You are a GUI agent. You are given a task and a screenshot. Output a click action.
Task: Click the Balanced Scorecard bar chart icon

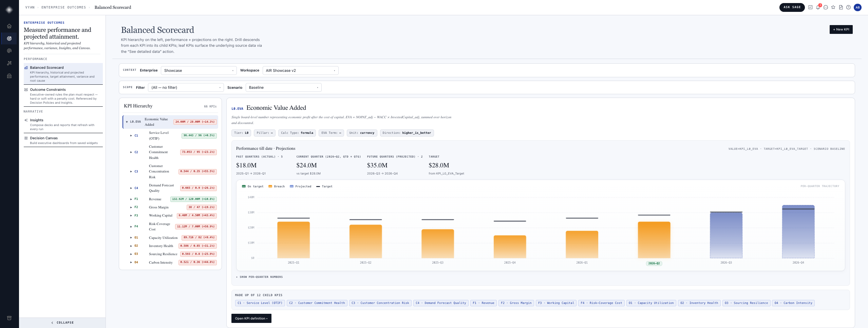(x=26, y=68)
